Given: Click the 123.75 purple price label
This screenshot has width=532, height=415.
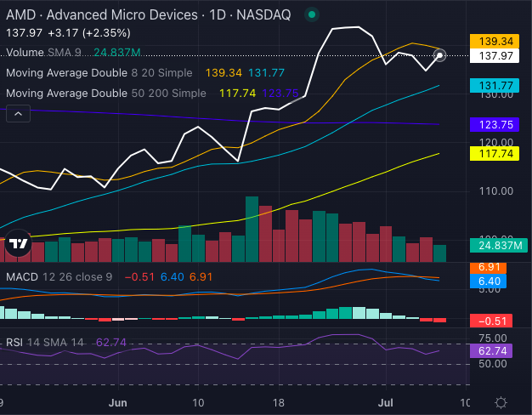Looking at the screenshot, I should click(x=495, y=125).
